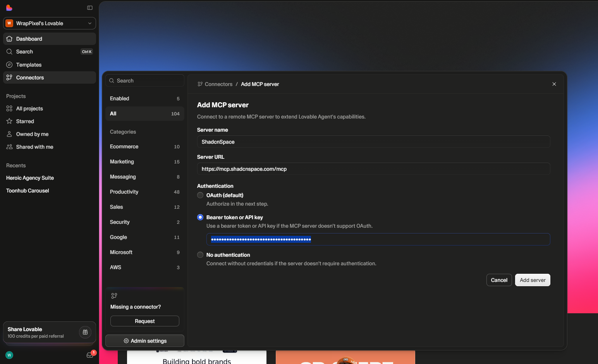
Task: Click the Shared with me people icon
Action: (x=9, y=147)
